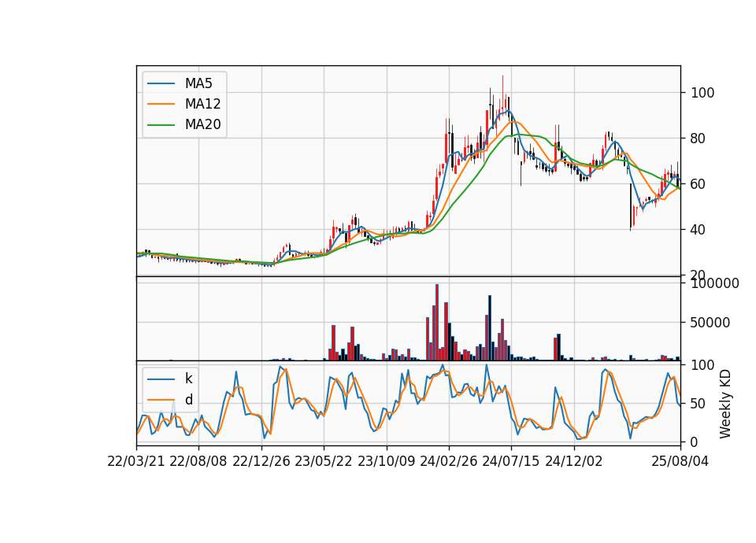Click the 24/07/15 date axis label
This screenshot has height=543, width=756.
pos(511,461)
